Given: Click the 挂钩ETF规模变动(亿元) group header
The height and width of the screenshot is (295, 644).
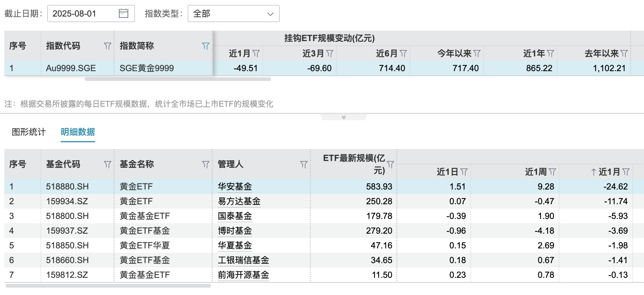Looking at the screenshot, I should click(329, 38).
